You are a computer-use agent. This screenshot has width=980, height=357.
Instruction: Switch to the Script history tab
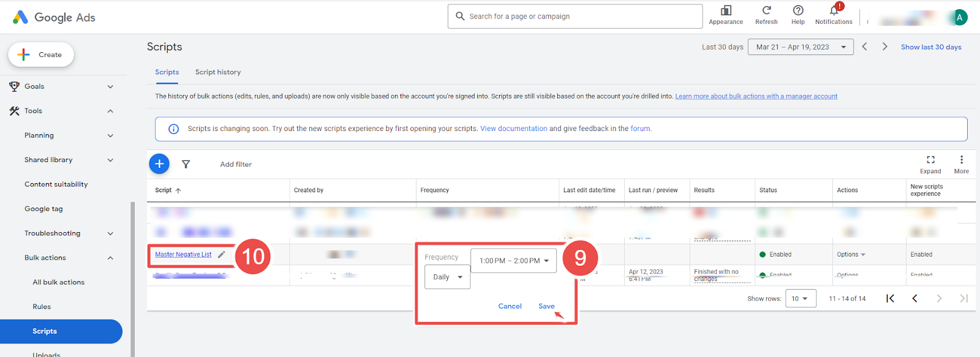pyautogui.click(x=218, y=72)
